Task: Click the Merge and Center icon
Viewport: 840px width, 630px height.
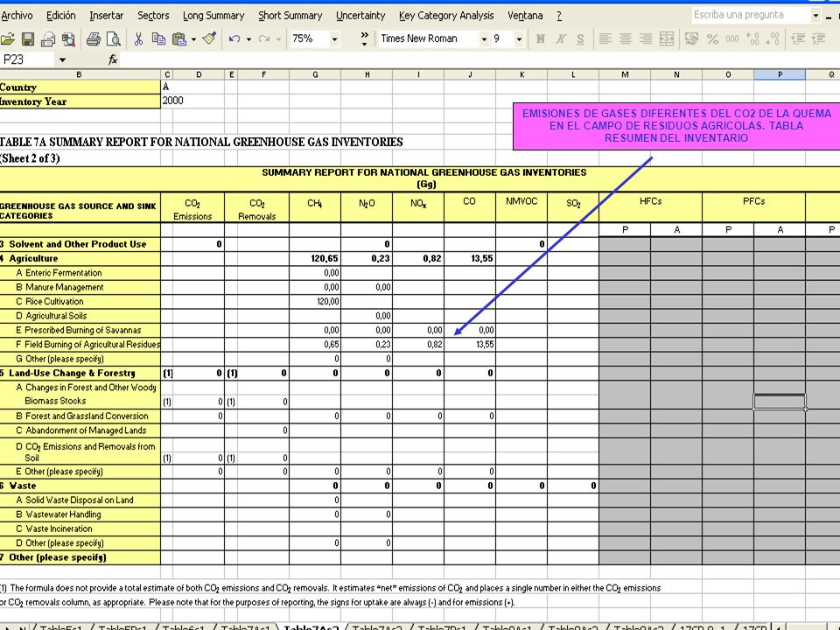Action: (667, 38)
